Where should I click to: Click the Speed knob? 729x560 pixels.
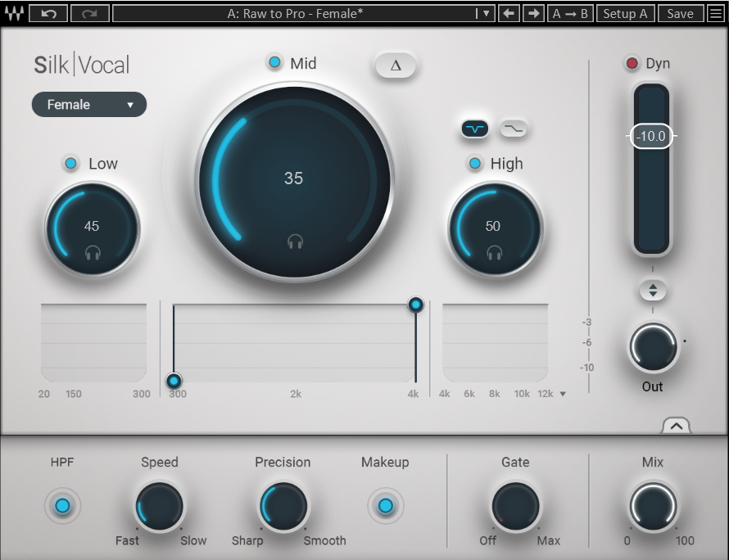click(x=159, y=506)
